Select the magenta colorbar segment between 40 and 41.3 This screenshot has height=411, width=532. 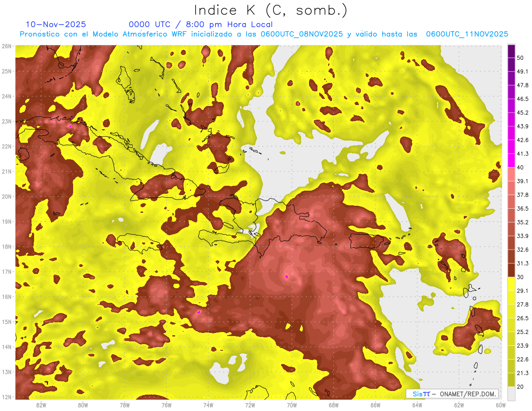coord(511,160)
